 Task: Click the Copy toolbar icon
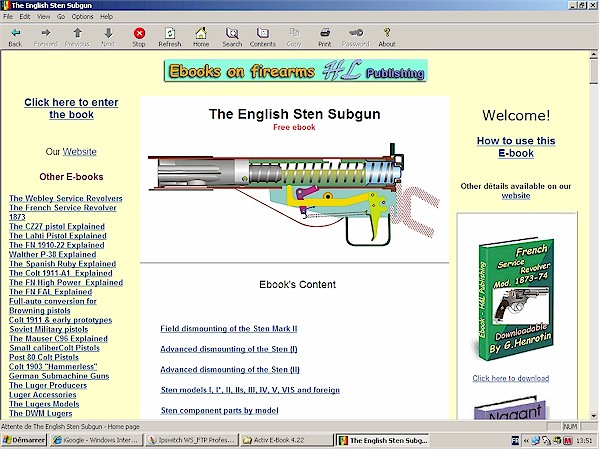pos(294,33)
